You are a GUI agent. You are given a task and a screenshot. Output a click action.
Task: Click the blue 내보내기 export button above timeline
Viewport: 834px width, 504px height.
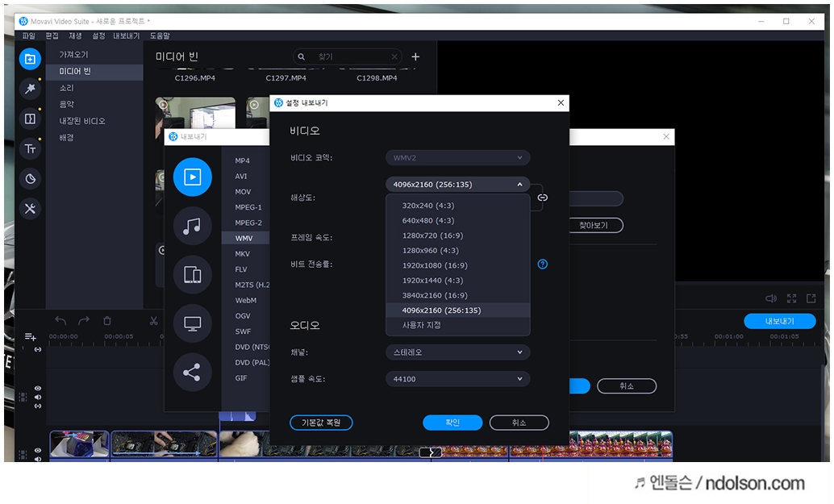(780, 321)
